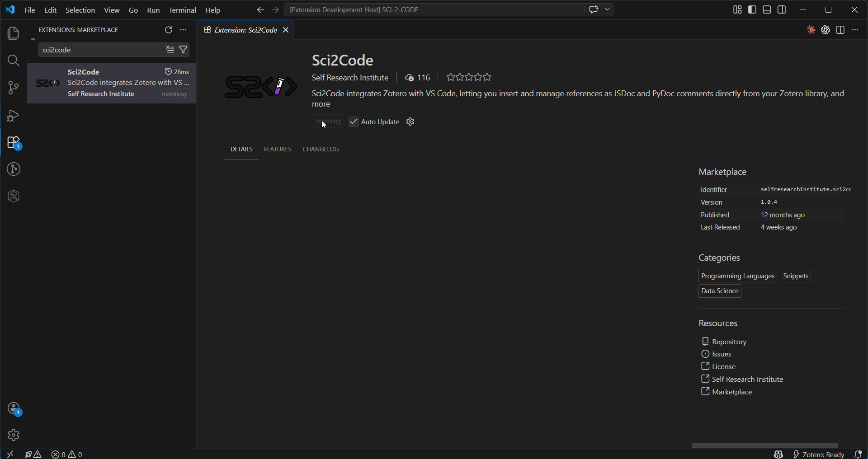Open the Zotero sidebar icon
The width and height of the screenshot is (868, 459).
(x=14, y=196)
